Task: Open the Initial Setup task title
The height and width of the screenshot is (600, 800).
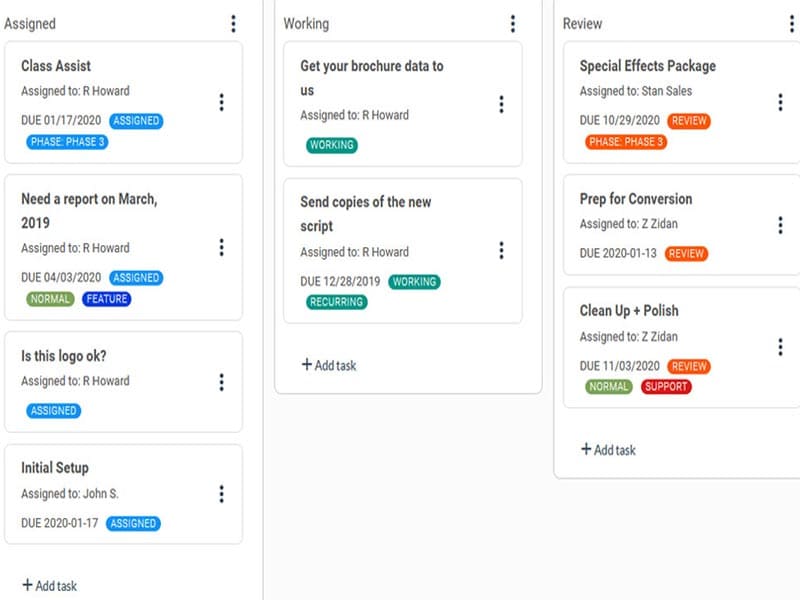Action: [x=55, y=467]
